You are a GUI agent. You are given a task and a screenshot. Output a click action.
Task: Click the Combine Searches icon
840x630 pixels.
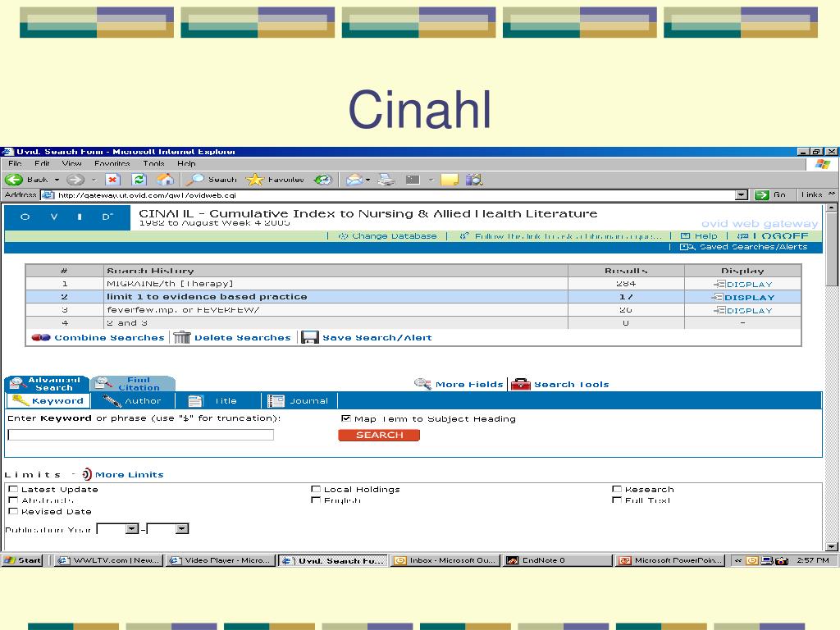tap(41, 337)
